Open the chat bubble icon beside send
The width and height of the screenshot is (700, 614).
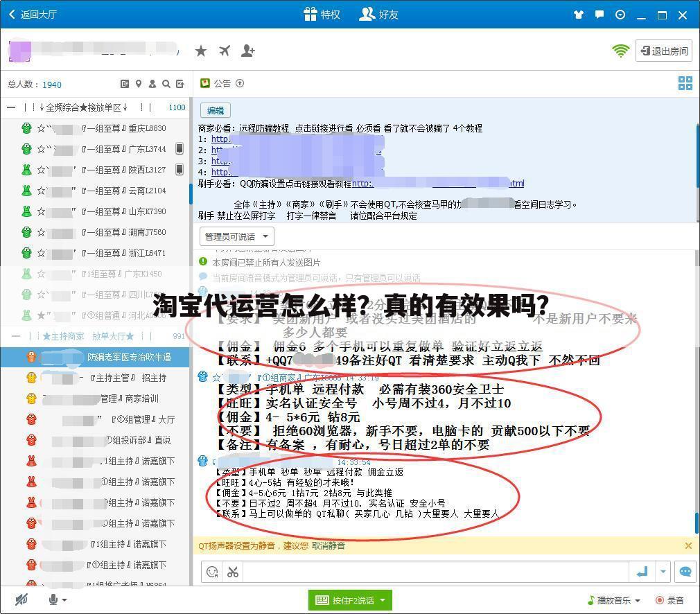pos(685,572)
